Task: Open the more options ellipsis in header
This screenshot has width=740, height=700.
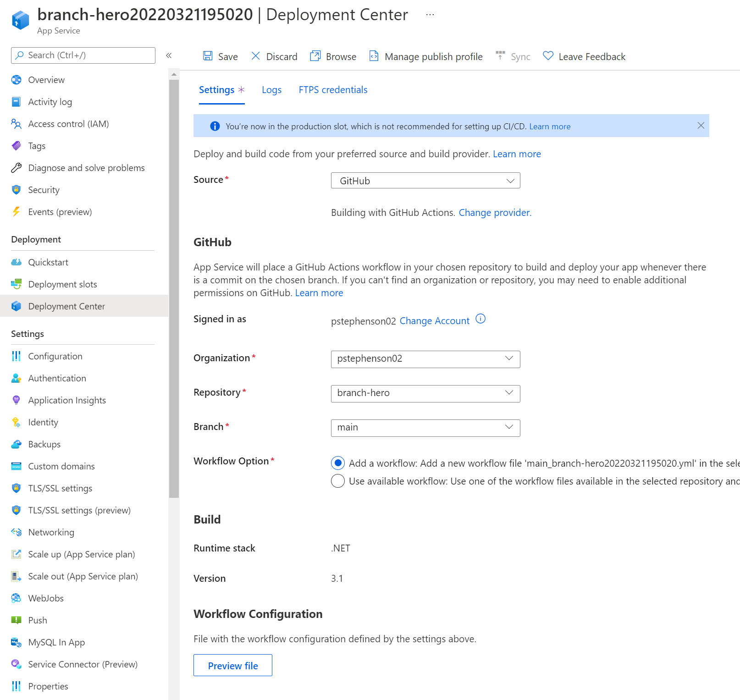Action: [430, 15]
